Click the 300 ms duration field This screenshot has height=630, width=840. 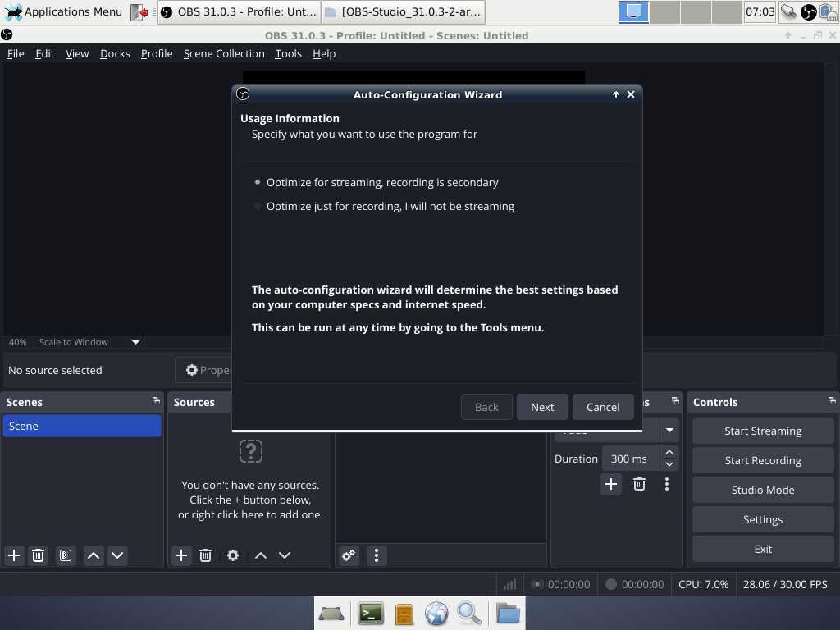click(x=631, y=459)
